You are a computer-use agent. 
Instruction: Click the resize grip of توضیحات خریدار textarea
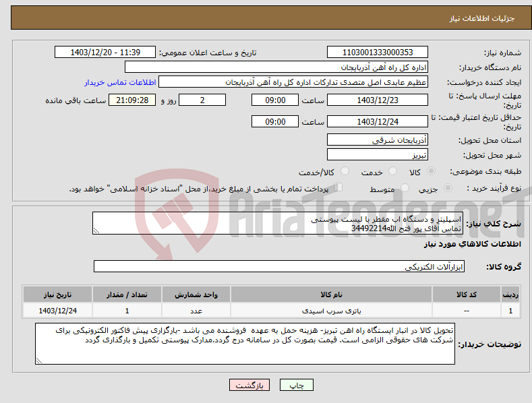(x=39, y=361)
